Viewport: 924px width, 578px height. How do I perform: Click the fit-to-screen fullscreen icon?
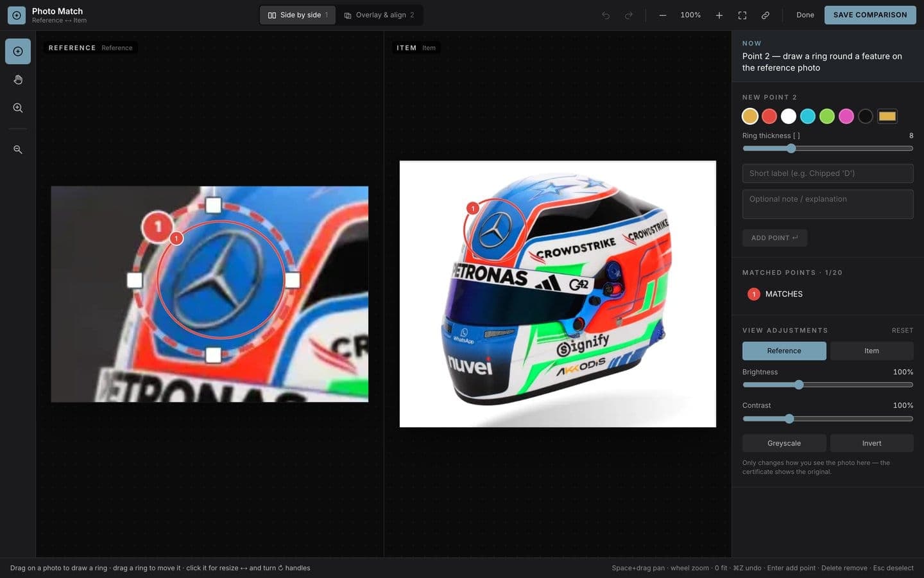[742, 15]
